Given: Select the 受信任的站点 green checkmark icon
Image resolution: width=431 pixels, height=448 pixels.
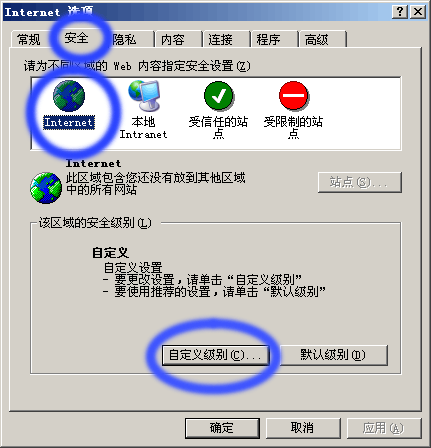Looking at the screenshot, I should [219, 96].
